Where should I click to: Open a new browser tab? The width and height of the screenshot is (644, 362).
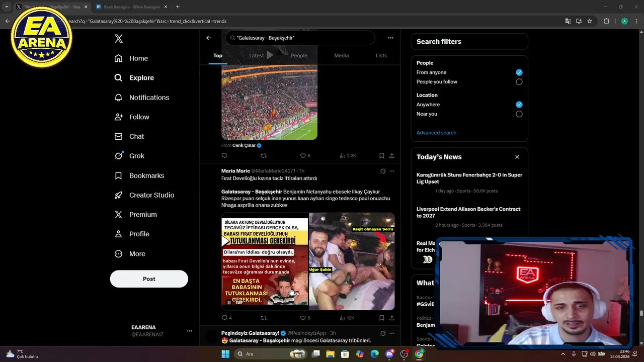pos(178,7)
